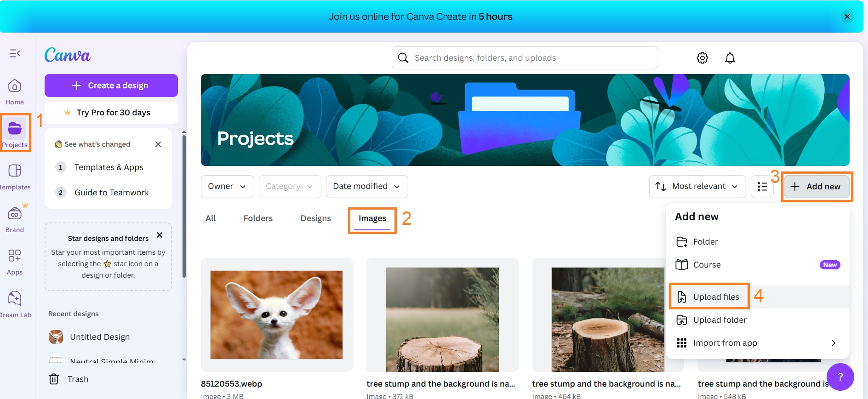This screenshot has width=868, height=399.
Task: Open Most relevant sort dropdown
Action: tap(697, 187)
